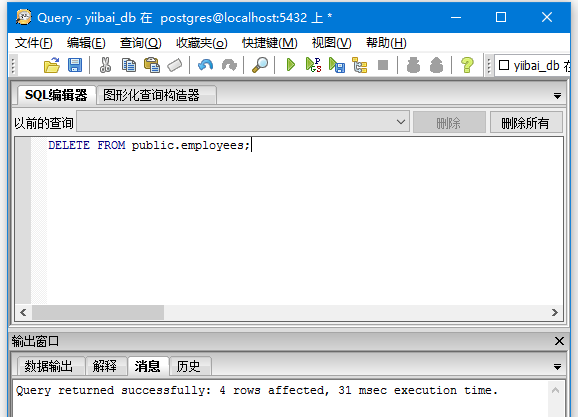This screenshot has width=578, height=417.
Task: Open the 查询(Q) menu
Action: point(140,43)
